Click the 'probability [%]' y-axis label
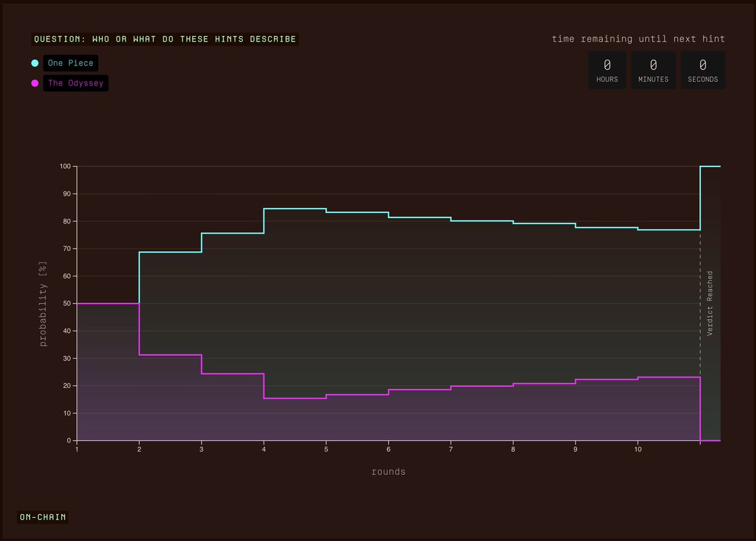This screenshot has height=541, width=756. tap(43, 304)
